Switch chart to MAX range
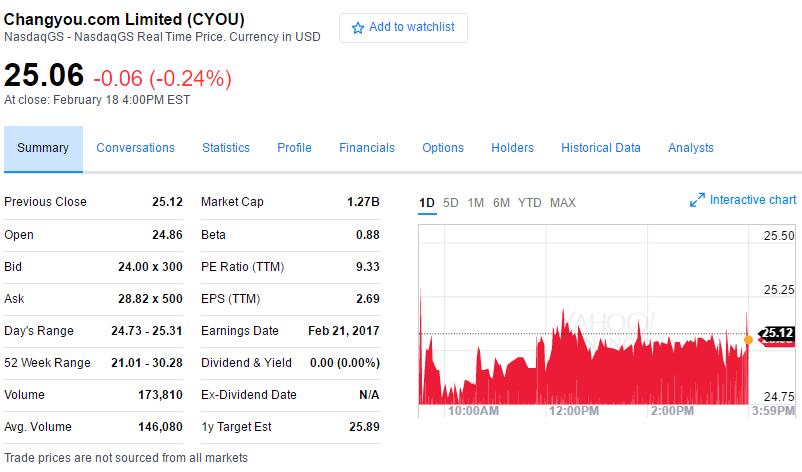802x472 pixels. coord(563,203)
